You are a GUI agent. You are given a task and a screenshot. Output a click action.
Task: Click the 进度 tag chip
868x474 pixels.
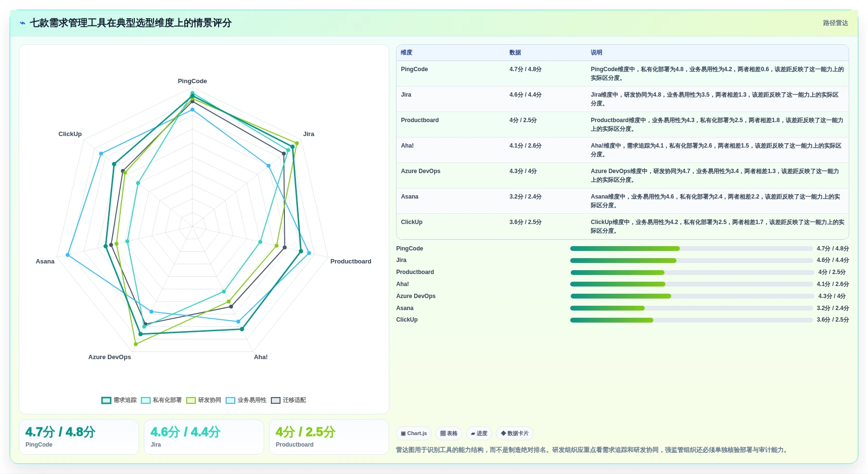point(479,434)
